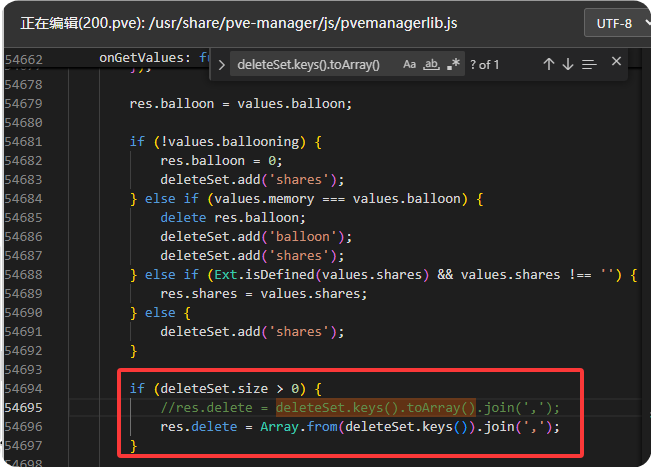Go to previous match arrow
Image resolution: width=651 pixels, height=467 pixels.
click(548, 65)
